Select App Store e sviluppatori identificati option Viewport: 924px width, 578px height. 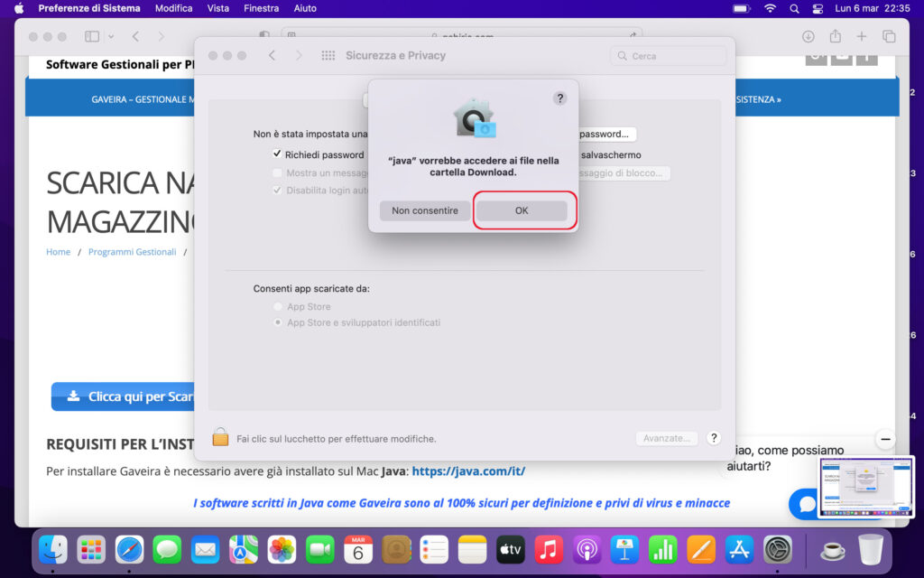coord(278,322)
